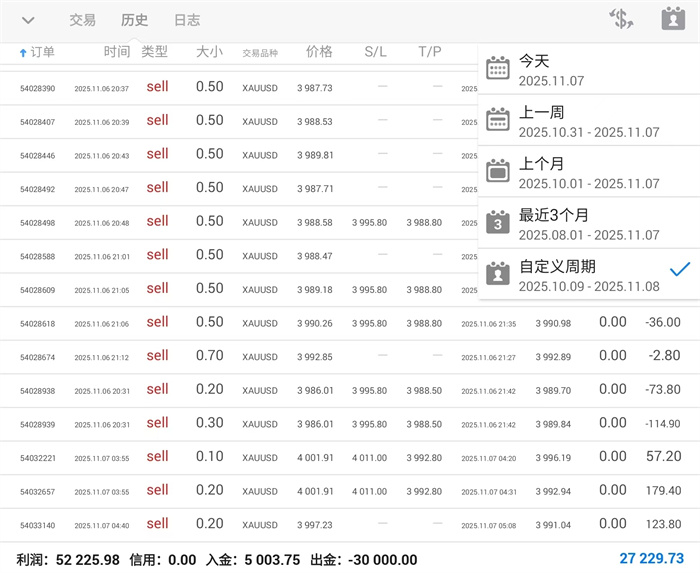The width and height of the screenshot is (700, 573).
Task: Click profit value 57.20
Action: [663, 457]
